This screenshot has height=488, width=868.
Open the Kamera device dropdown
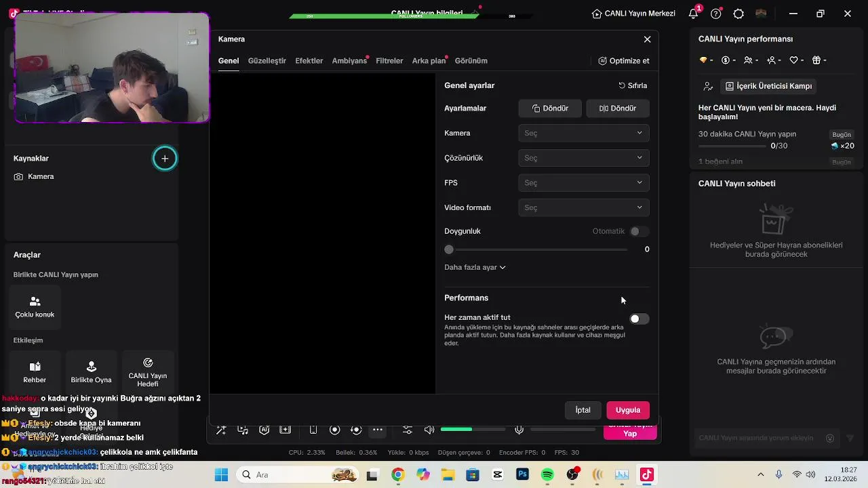[584, 133]
